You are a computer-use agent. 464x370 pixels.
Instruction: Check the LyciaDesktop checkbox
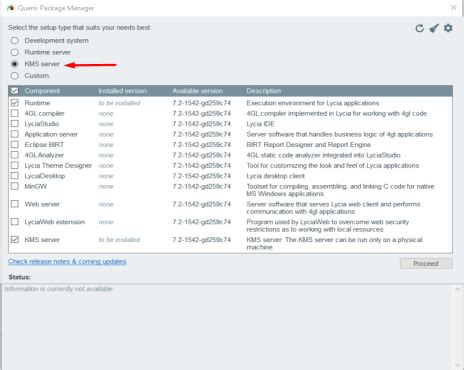click(15, 176)
